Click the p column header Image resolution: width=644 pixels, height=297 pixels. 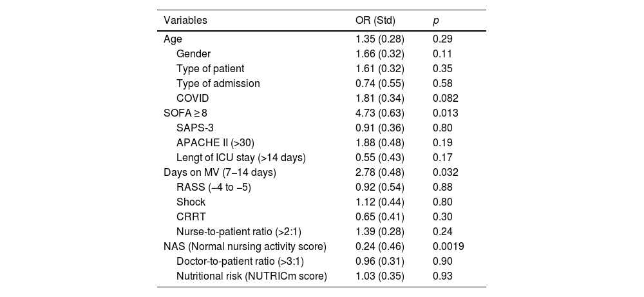coord(436,20)
